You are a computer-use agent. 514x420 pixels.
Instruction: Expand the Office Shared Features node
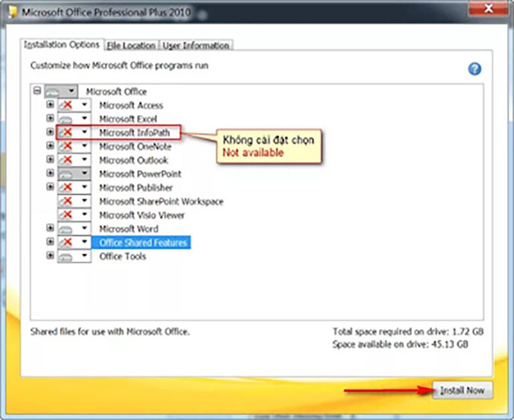click(x=50, y=242)
